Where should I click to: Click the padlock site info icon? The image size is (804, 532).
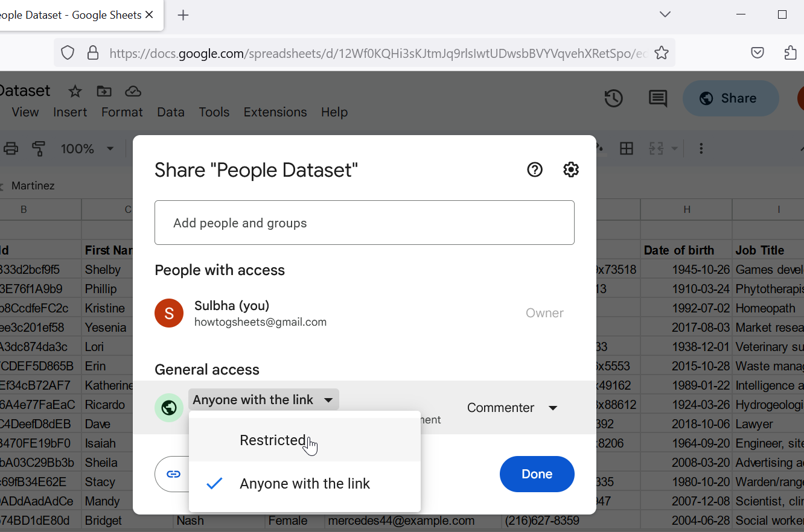pyautogui.click(x=93, y=53)
